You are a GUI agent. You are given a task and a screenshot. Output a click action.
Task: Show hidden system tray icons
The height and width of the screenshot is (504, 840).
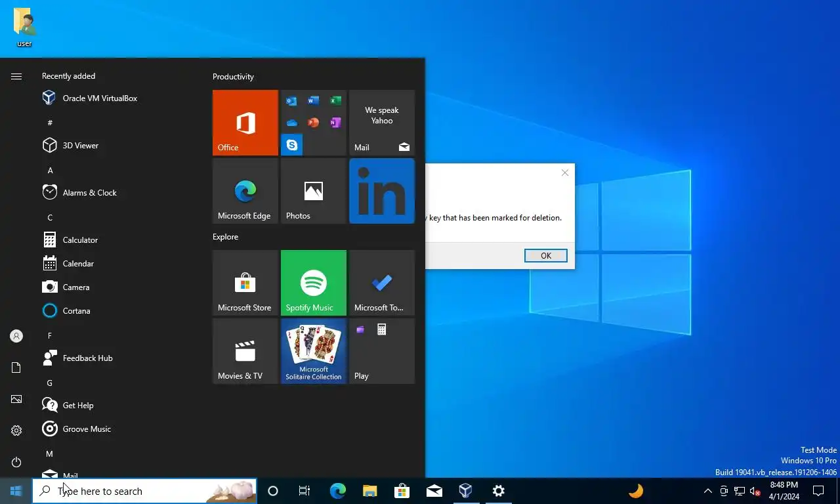pyautogui.click(x=707, y=491)
